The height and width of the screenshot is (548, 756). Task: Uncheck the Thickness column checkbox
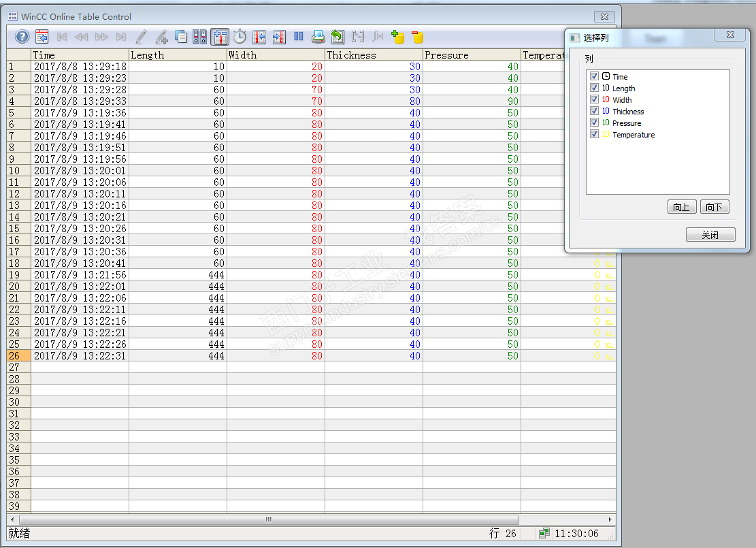(x=595, y=111)
